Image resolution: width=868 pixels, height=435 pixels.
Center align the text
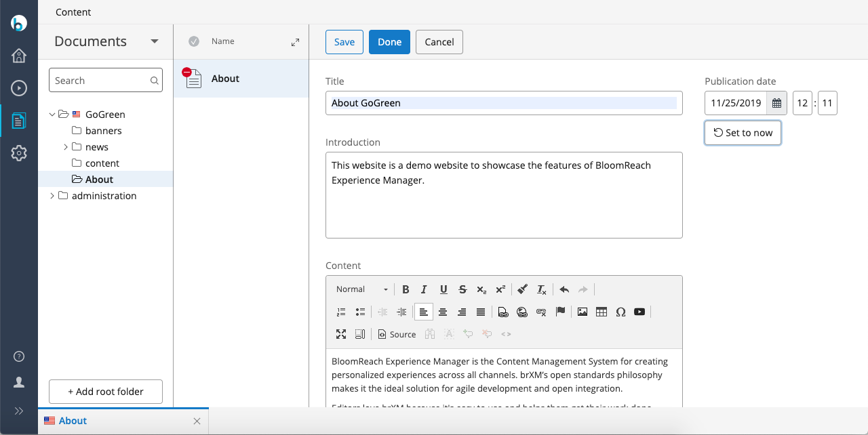click(443, 312)
